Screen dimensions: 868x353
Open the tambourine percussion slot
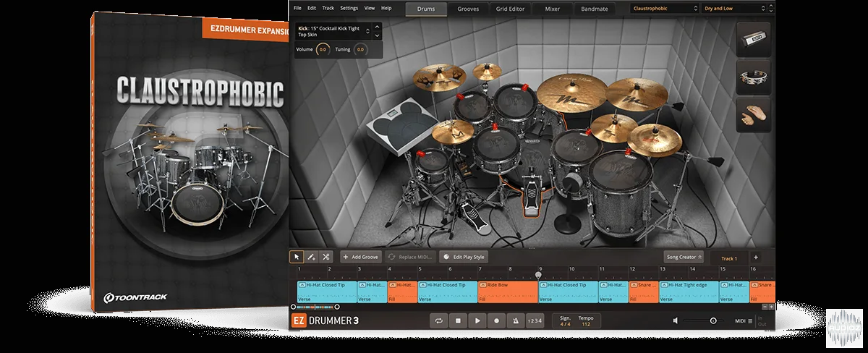(x=754, y=78)
